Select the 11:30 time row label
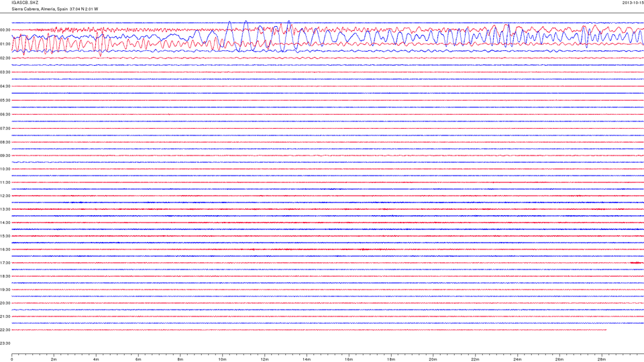This screenshot has width=644, height=362. point(5,182)
